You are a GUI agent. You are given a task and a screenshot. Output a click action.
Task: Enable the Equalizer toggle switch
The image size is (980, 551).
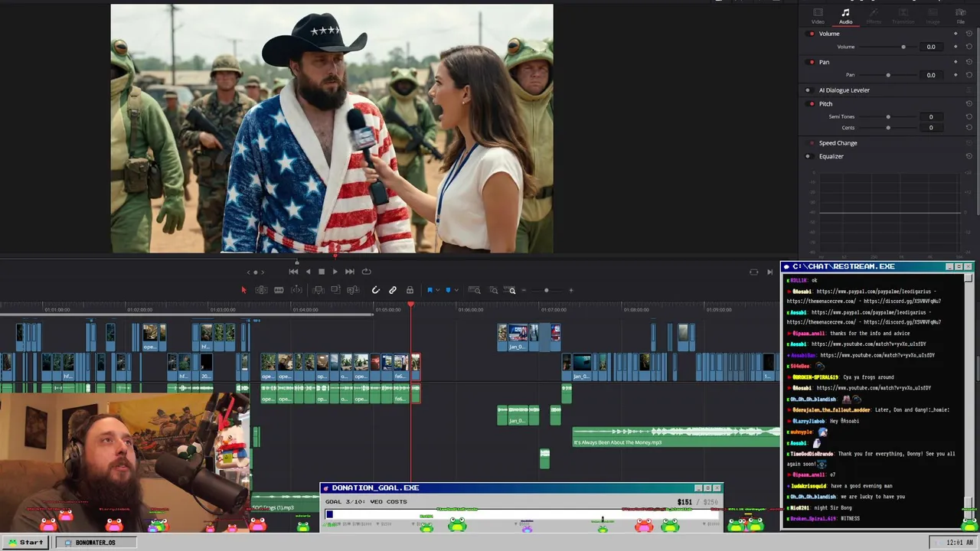809,157
